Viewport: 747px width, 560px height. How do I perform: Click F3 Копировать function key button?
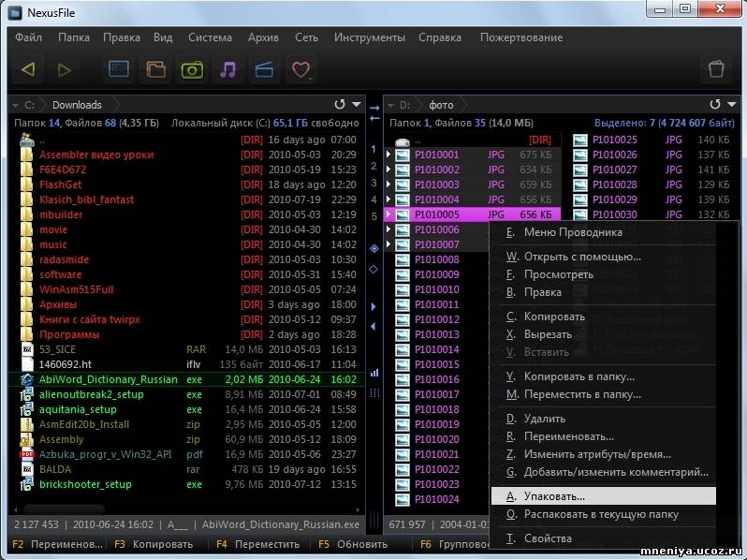click(154, 544)
